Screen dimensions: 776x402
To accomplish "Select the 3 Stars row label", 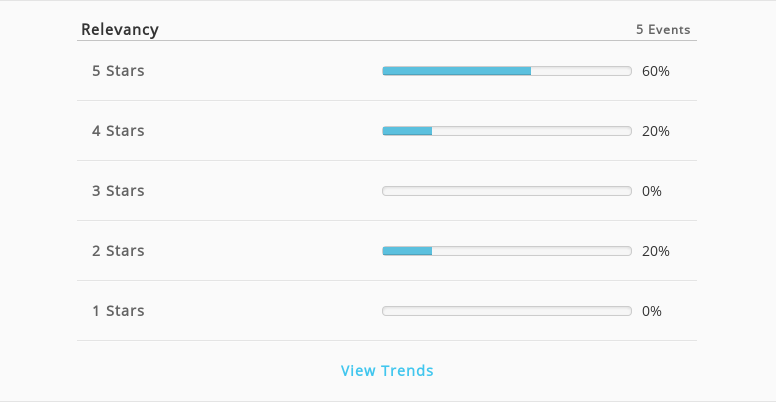I will 118,191.
